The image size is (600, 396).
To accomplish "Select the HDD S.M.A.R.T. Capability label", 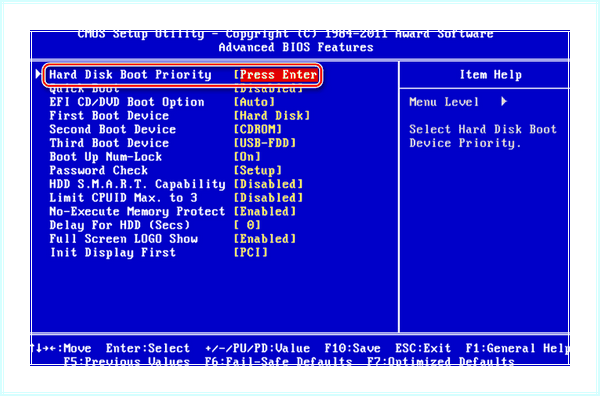I will pyautogui.click(x=137, y=184).
